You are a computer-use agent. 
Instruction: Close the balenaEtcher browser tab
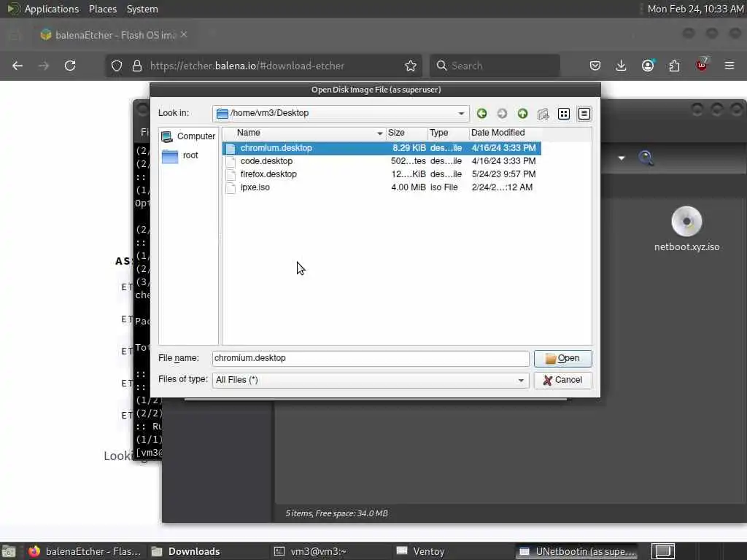184,35
